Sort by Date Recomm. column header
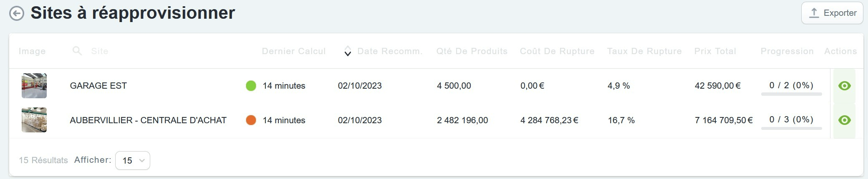The image size is (868, 179). pos(390,51)
